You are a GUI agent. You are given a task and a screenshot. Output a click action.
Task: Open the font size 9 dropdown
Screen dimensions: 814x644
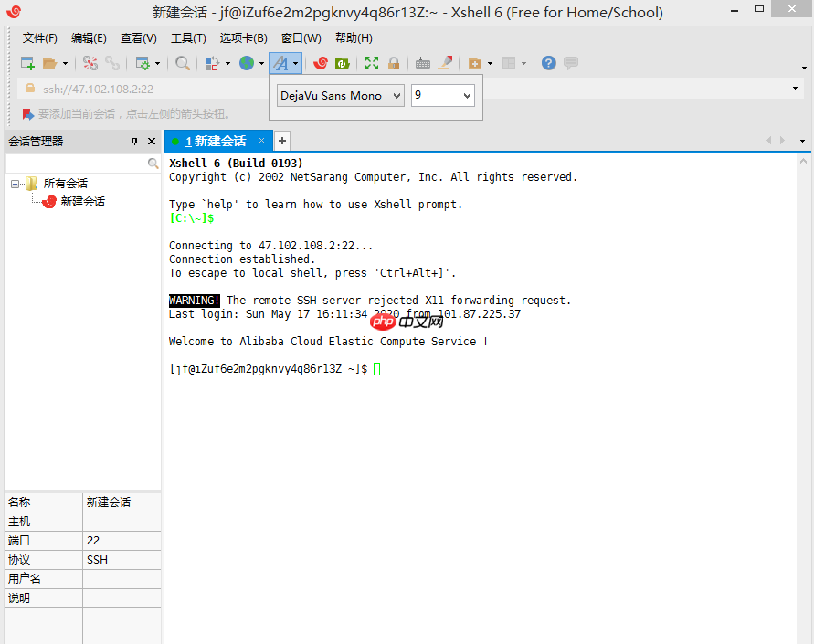pos(443,96)
